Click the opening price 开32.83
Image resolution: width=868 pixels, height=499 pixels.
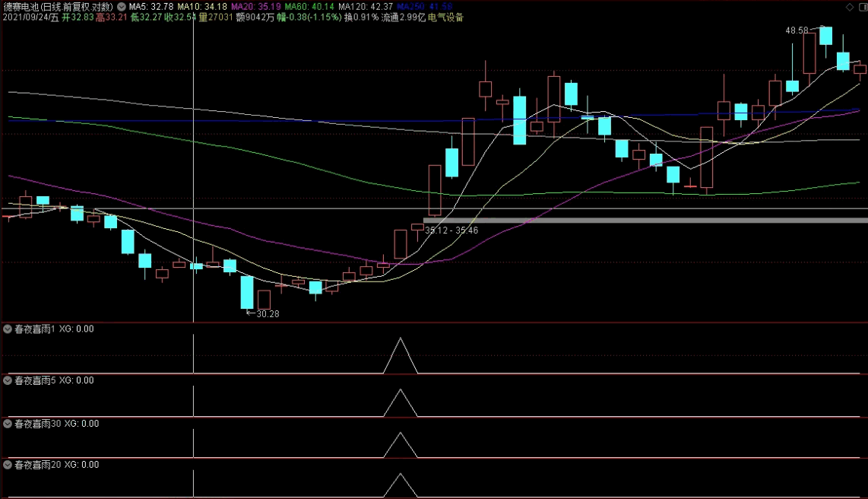[x=78, y=17]
